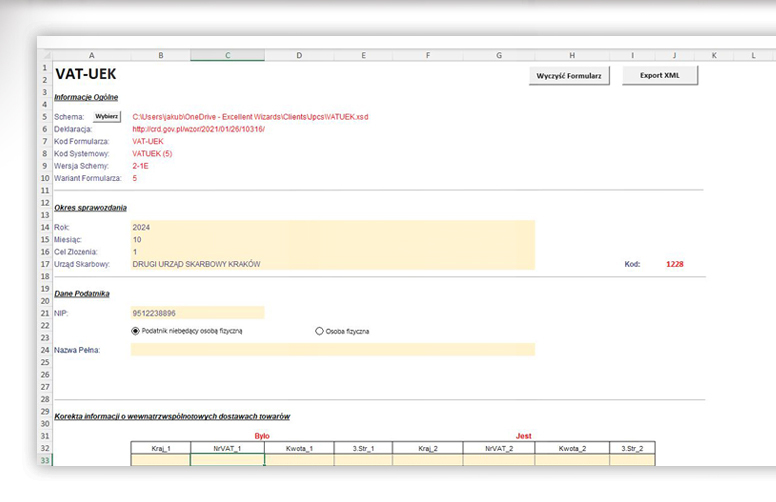The height and width of the screenshot is (502, 776).
Task: Click the Kwota_2 table header cell
Action: (x=571, y=448)
